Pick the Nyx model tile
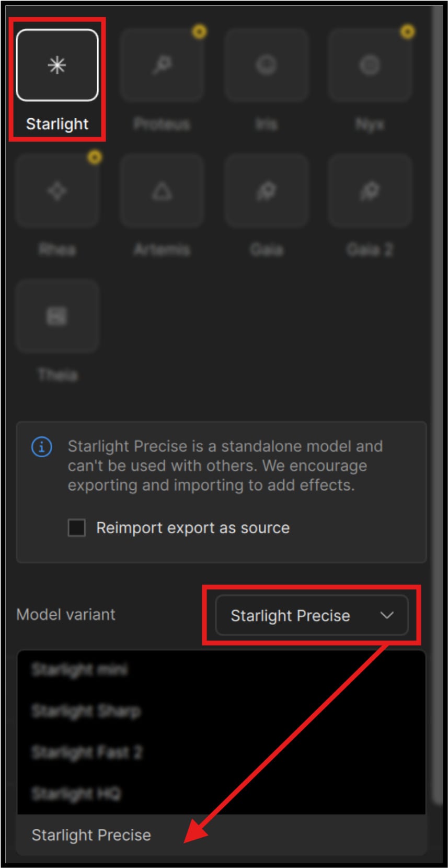This screenshot has height=868, width=448. [370, 65]
